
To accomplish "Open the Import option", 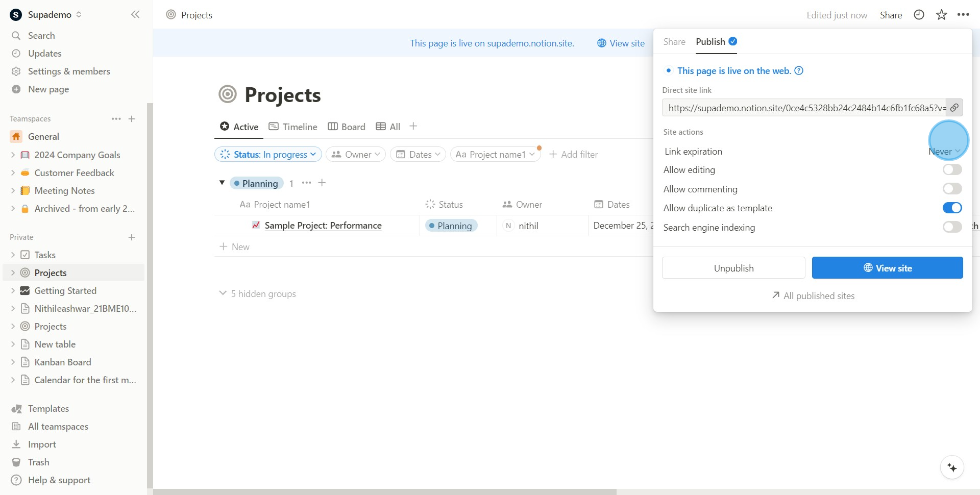I will [x=42, y=444].
